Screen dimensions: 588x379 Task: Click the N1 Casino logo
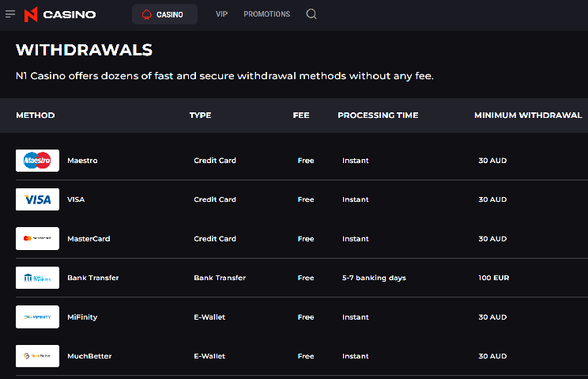click(60, 14)
